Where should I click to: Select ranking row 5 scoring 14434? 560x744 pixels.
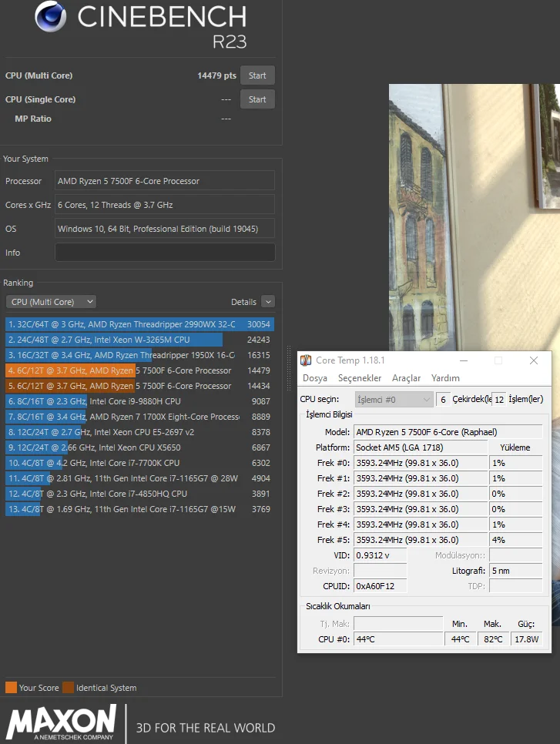[139, 386]
